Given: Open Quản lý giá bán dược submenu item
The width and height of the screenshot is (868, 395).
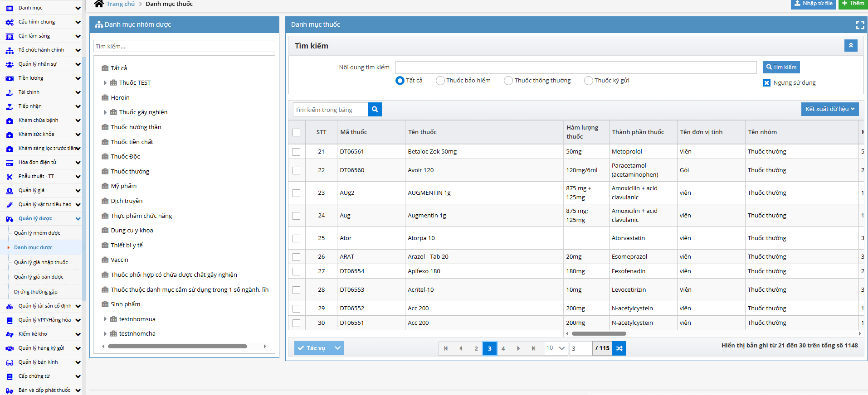Looking at the screenshot, I should click(x=39, y=277).
